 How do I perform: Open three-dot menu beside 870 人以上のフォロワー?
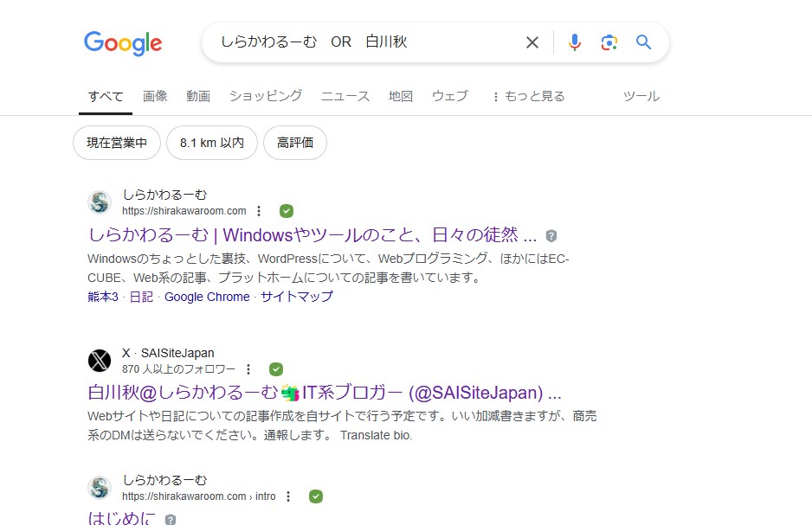click(x=248, y=369)
